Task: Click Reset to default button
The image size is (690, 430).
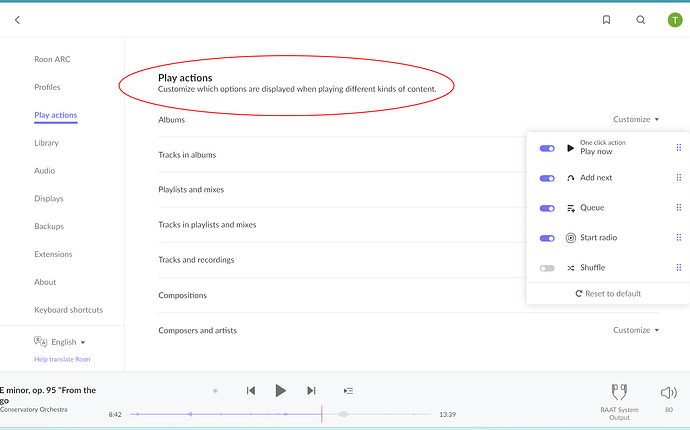Action: point(608,293)
